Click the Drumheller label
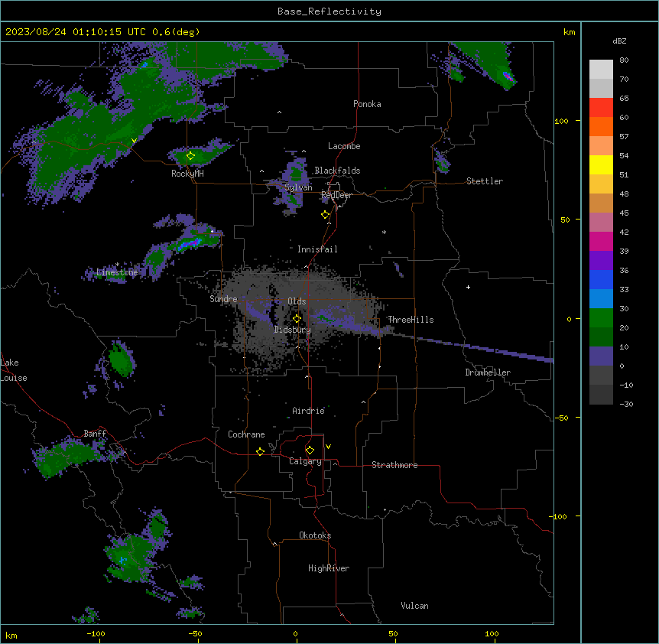The width and height of the screenshot is (659, 644). [x=488, y=372]
